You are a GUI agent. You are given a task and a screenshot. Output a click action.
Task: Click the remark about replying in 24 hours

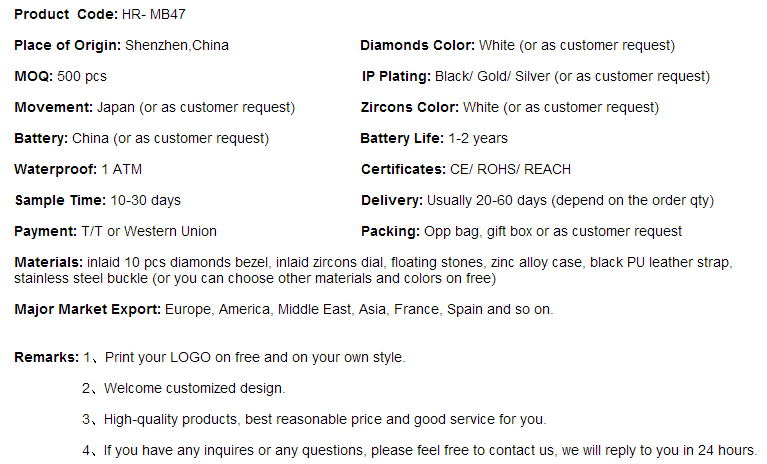click(419, 450)
